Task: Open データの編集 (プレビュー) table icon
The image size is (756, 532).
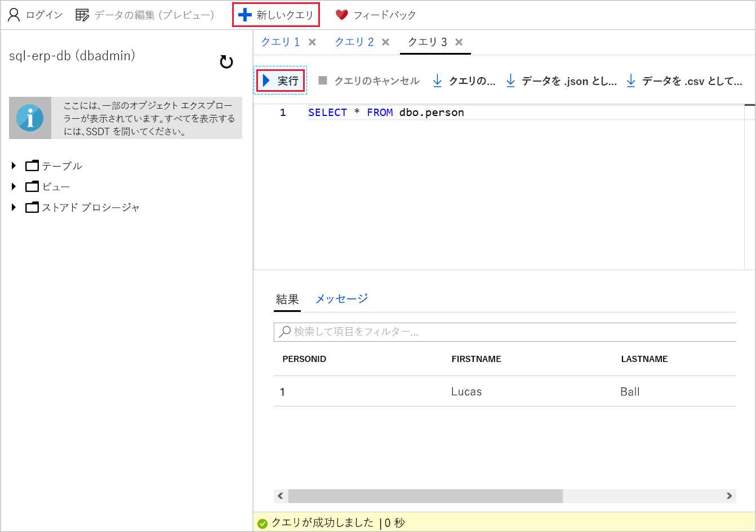Action: pyautogui.click(x=82, y=15)
